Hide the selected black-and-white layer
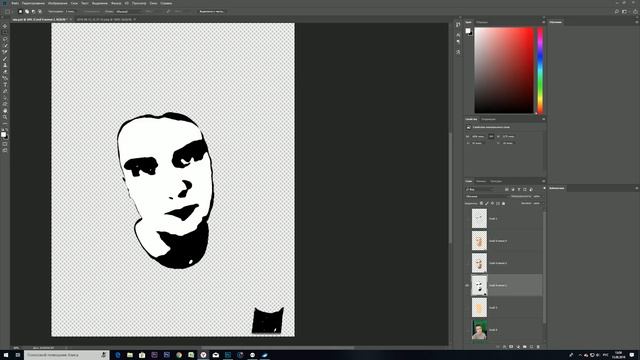Viewport: 640px width, 360px height. point(467,285)
